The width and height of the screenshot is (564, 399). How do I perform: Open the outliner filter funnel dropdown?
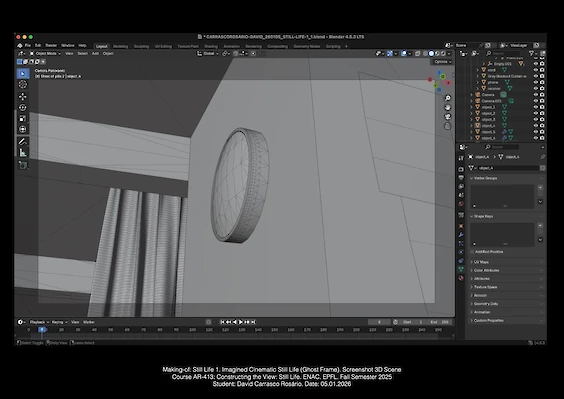pos(532,54)
